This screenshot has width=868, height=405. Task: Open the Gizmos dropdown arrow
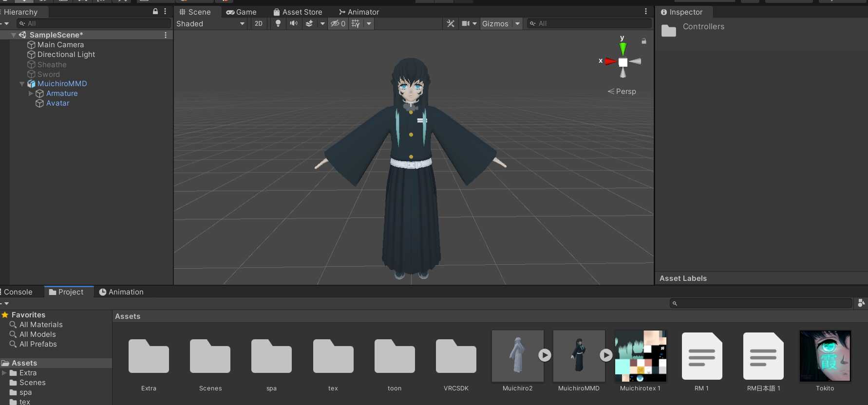pyautogui.click(x=517, y=23)
